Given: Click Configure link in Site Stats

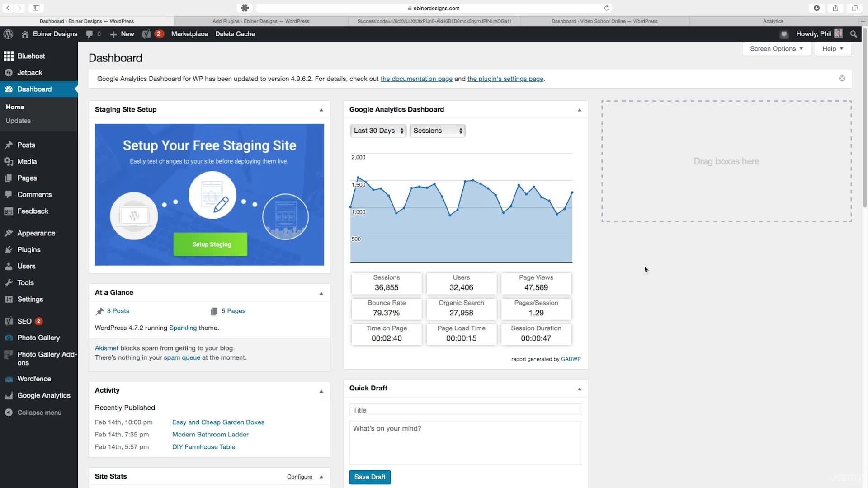Looking at the screenshot, I should pos(300,477).
